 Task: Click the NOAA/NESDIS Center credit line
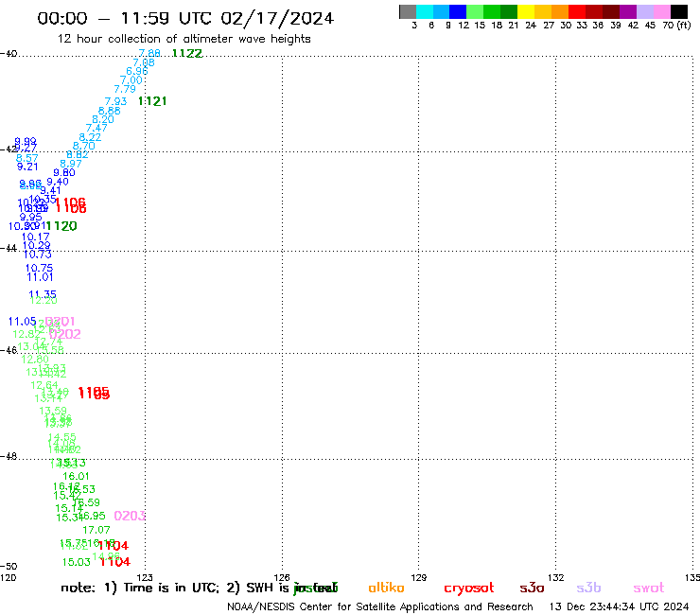coord(380,607)
